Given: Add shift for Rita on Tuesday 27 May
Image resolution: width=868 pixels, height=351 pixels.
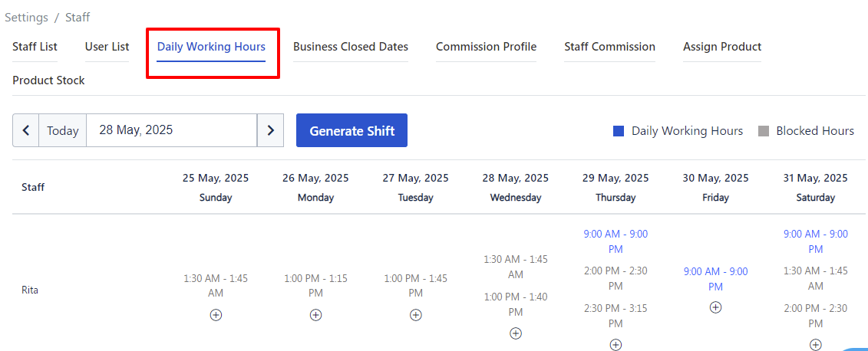Looking at the screenshot, I should pyautogui.click(x=416, y=315).
